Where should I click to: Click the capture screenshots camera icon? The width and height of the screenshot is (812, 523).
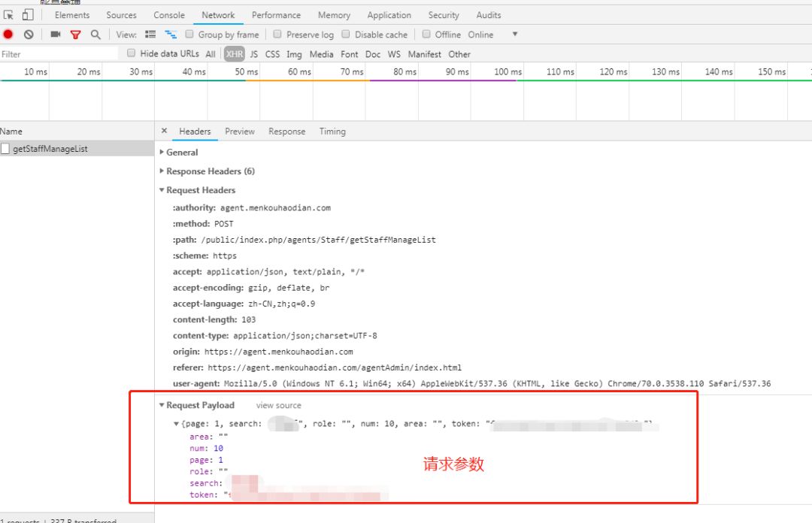[x=56, y=35]
